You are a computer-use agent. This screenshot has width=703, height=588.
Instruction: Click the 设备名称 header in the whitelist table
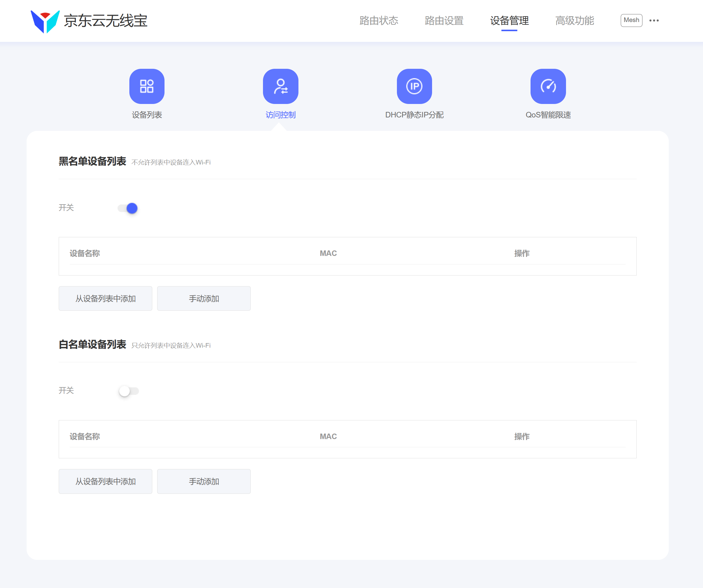click(85, 436)
